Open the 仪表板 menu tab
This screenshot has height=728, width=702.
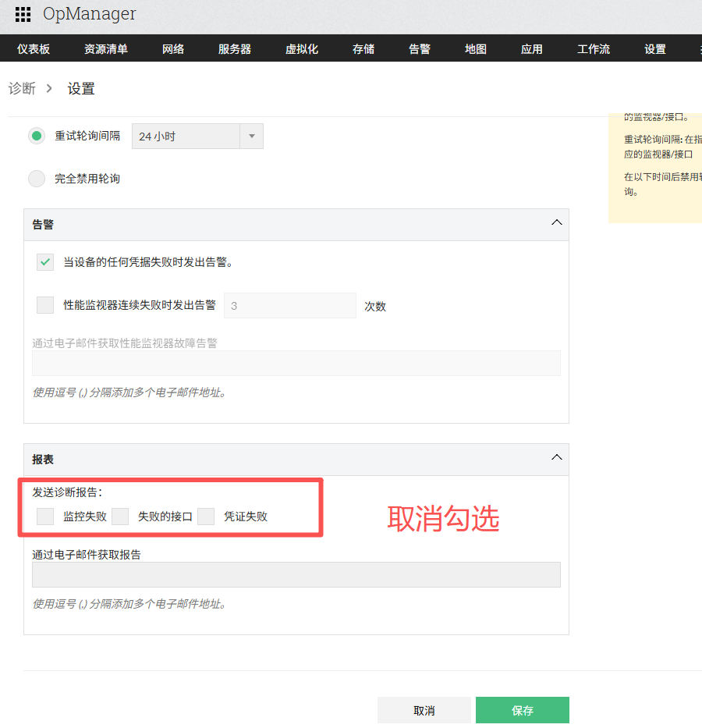click(34, 49)
